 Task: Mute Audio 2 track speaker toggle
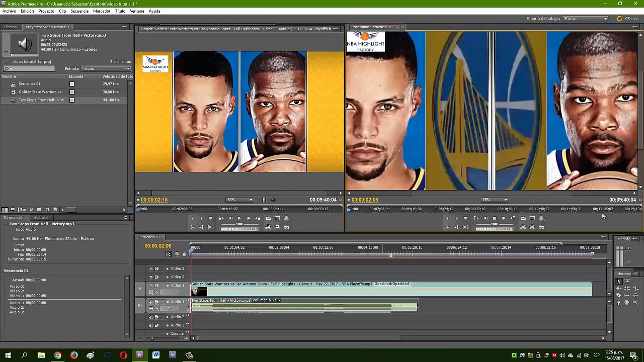tap(151, 317)
